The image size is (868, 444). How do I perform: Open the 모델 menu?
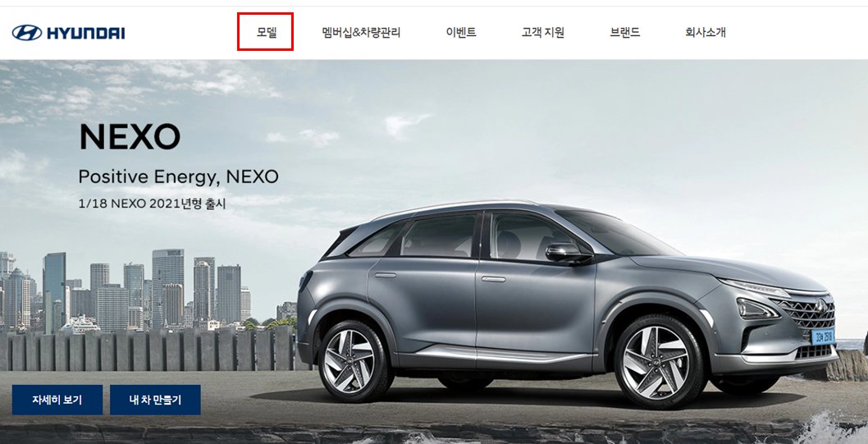tap(266, 33)
